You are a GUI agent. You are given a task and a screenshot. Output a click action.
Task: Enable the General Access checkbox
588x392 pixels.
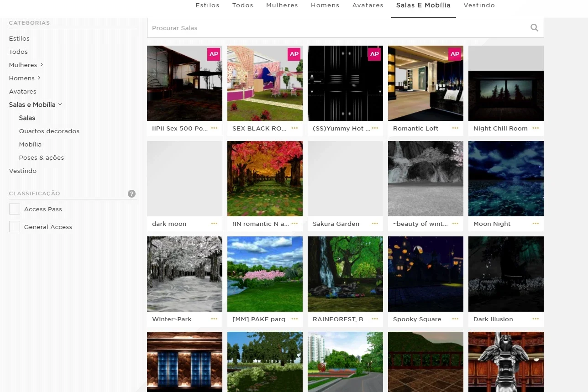[15, 227]
